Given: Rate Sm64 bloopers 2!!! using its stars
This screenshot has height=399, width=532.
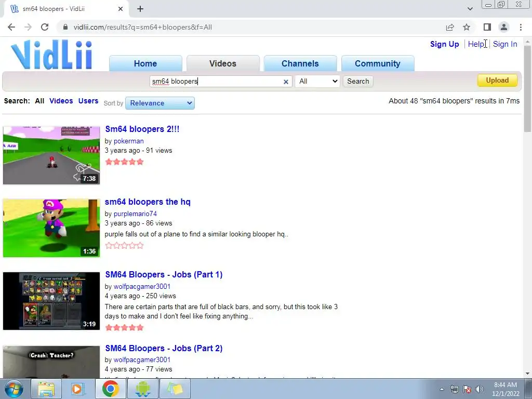Looking at the screenshot, I should (x=125, y=162).
